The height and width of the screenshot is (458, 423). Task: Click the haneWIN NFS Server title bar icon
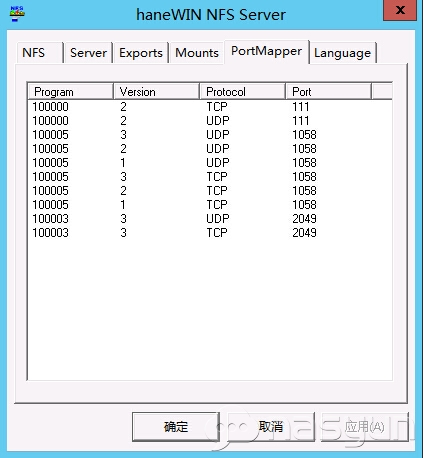pos(17,14)
